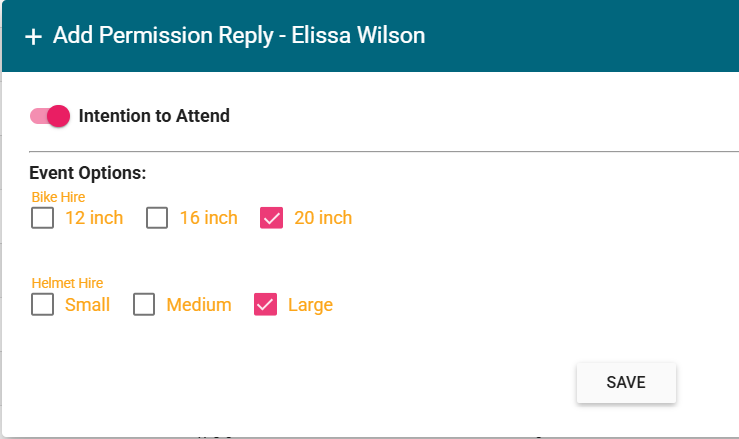The height and width of the screenshot is (439, 739).
Task: Click the "12 inch" option label
Action: [x=94, y=218]
